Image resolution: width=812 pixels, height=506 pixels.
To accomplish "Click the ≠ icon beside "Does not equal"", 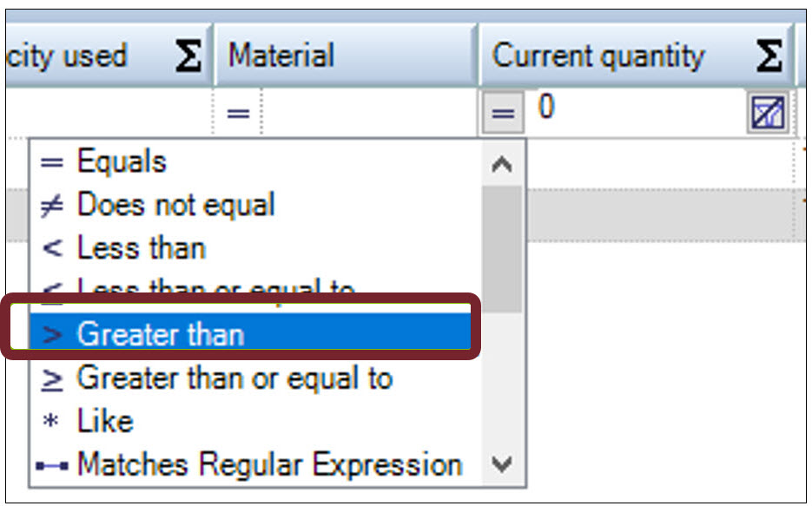I will click(52, 205).
